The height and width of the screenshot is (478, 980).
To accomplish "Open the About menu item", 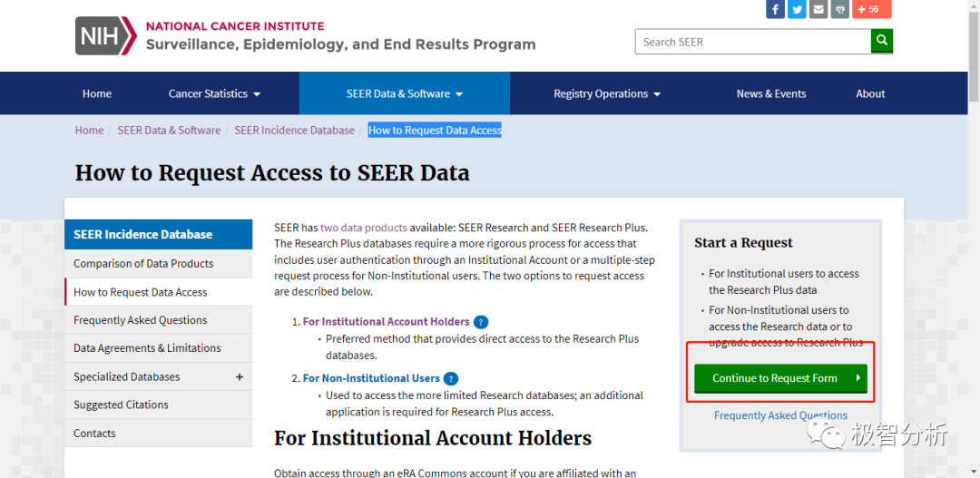I will coord(870,93).
